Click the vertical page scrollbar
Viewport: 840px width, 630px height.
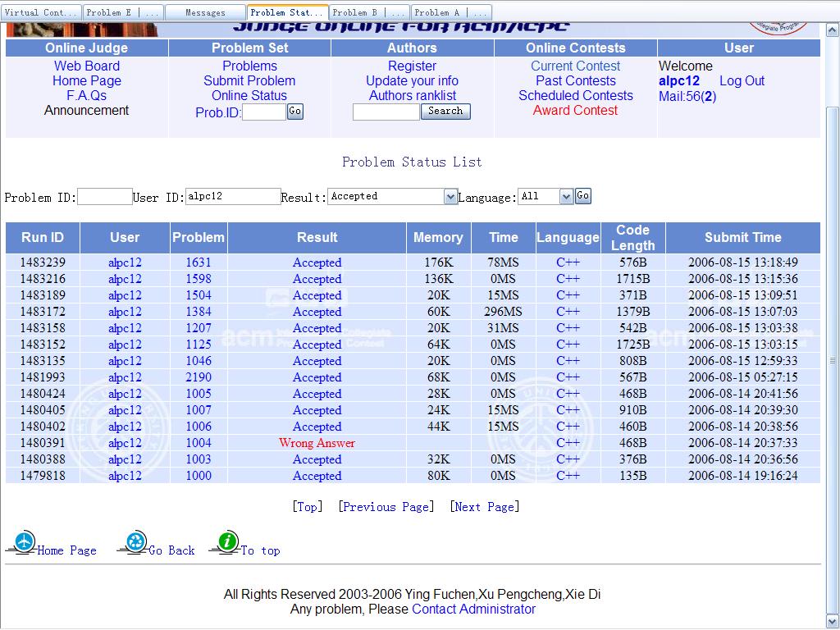[833, 361]
